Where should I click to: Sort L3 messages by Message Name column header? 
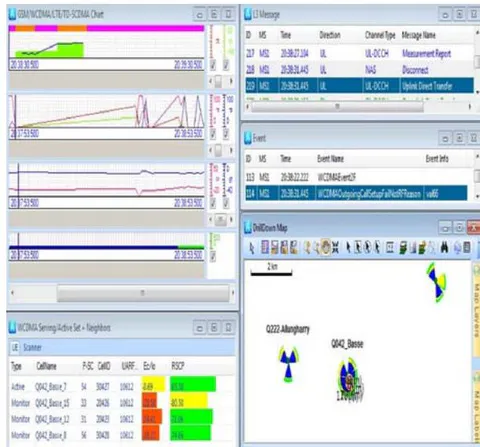(418, 35)
